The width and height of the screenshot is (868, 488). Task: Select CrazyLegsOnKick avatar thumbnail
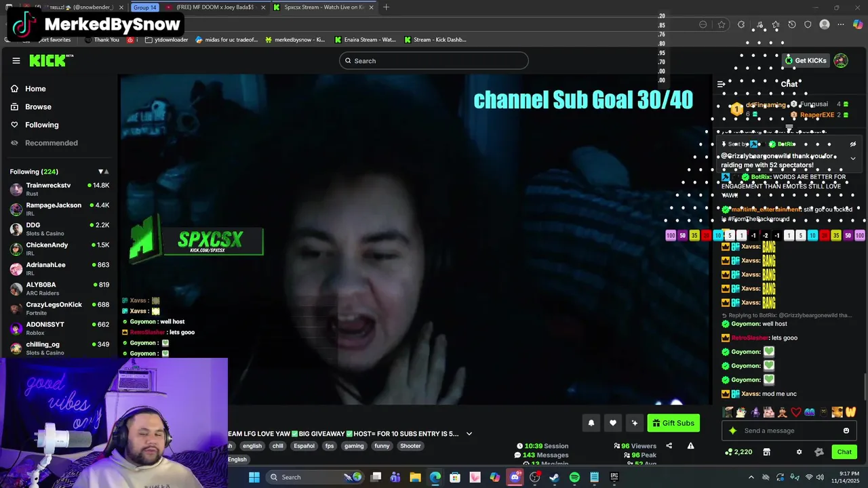[x=16, y=308]
